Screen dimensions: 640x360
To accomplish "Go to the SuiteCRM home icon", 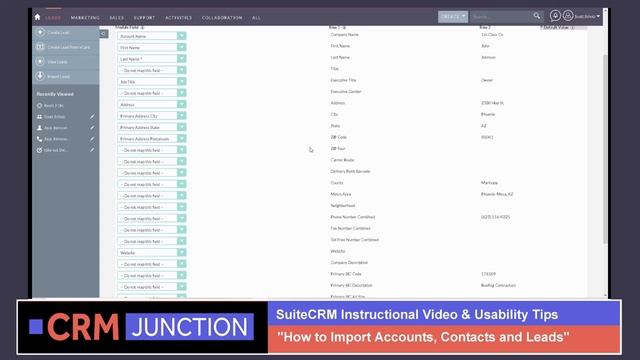I will [x=38, y=17].
